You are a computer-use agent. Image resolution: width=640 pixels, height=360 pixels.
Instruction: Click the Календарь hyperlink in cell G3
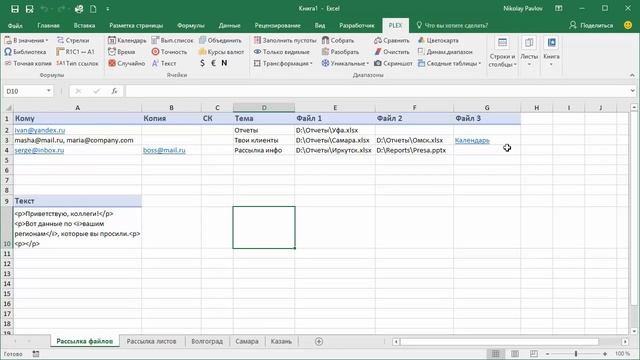pos(472,140)
